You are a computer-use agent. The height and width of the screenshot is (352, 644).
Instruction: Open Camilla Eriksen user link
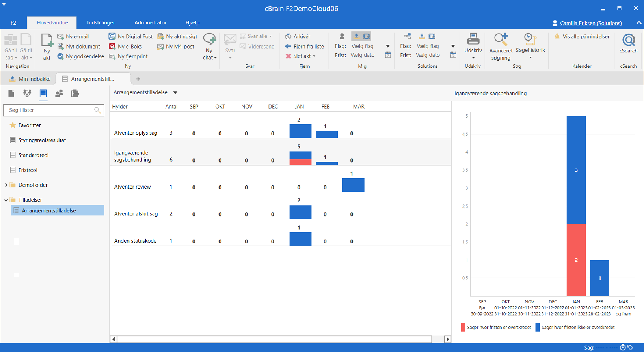(x=590, y=23)
